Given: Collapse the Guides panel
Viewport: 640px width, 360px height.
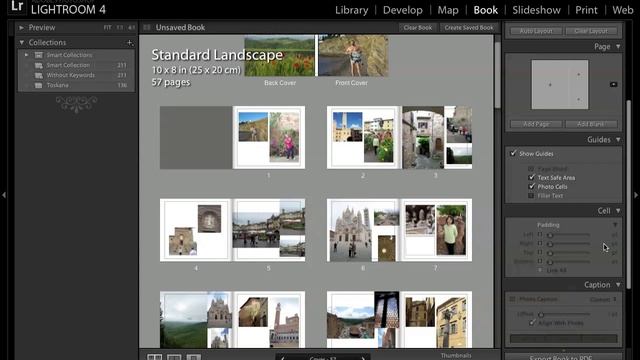Looking at the screenshot, I should pos(618,140).
